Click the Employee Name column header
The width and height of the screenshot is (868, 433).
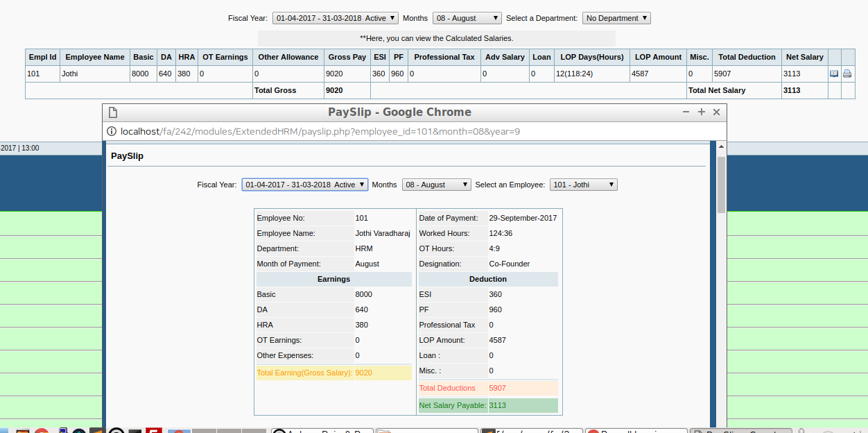[x=95, y=57]
